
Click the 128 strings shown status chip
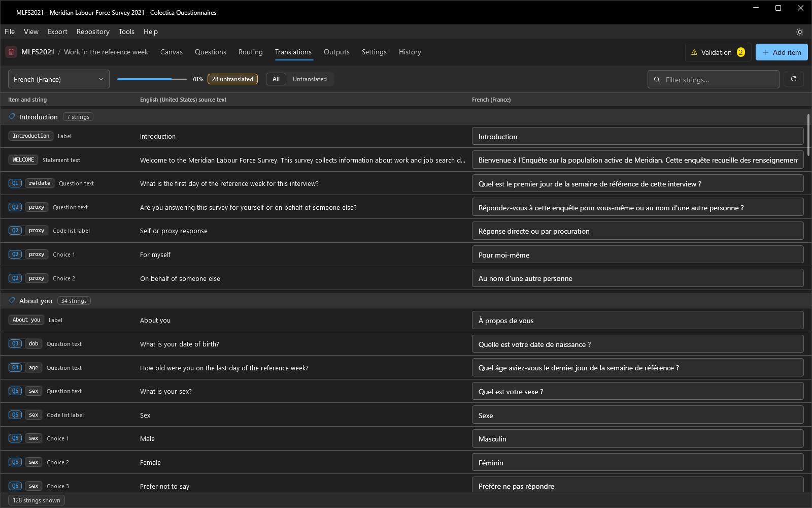(x=37, y=500)
